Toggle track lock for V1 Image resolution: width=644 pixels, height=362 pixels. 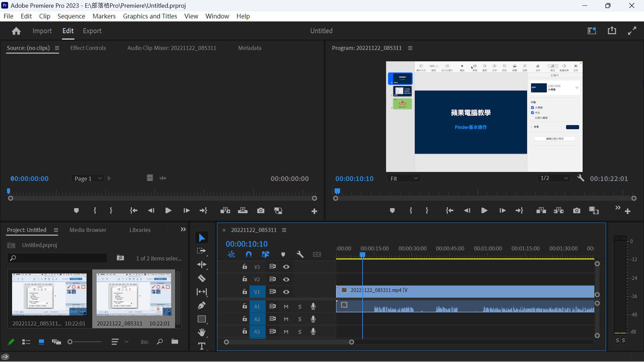point(245,292)
